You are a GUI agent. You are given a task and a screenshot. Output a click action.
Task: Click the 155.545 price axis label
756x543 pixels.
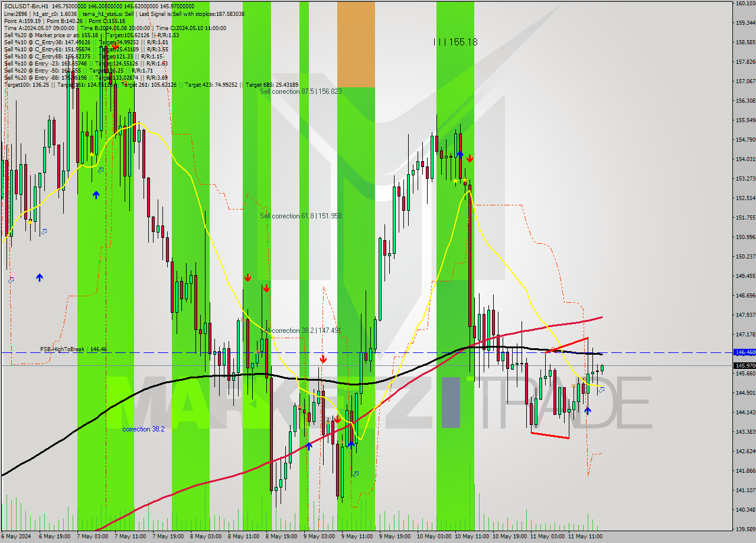point(745,120)
